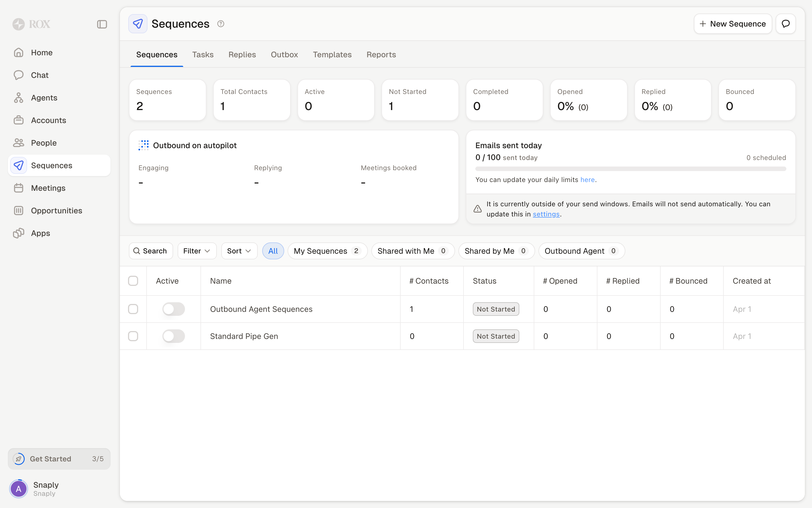Screen dimensions: 812x508
Task: Switch to the Outbox tab
Action: (284, 54)
